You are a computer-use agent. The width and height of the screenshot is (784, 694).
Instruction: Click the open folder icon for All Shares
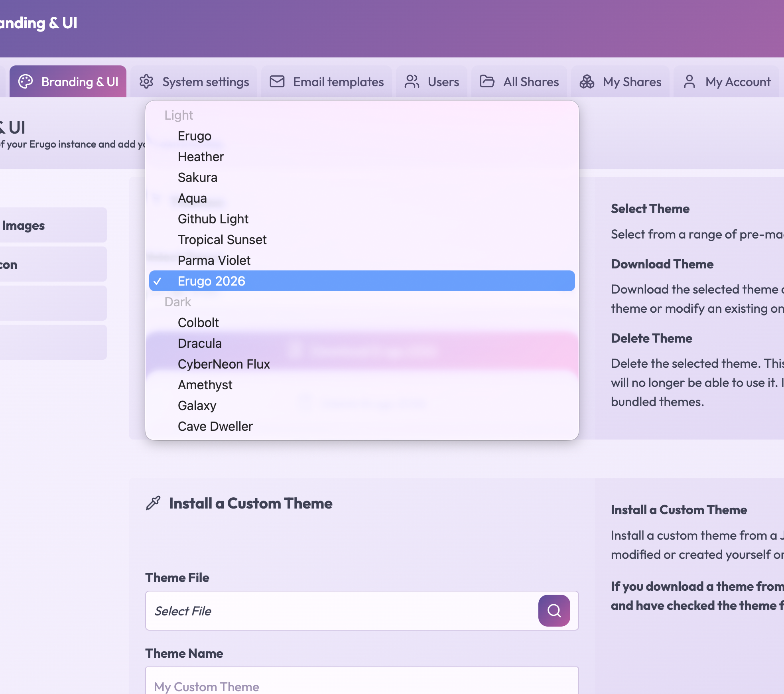tap(487, 81)
